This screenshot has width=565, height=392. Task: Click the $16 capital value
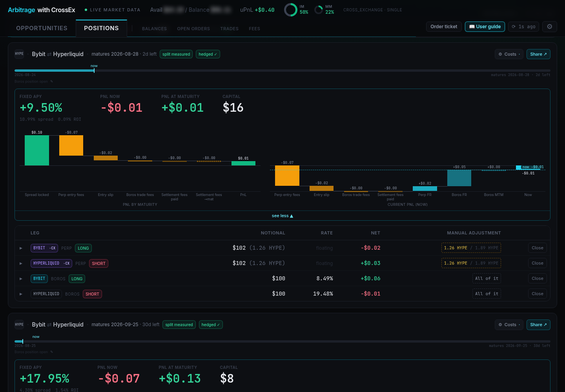click(x=233, y=107)
